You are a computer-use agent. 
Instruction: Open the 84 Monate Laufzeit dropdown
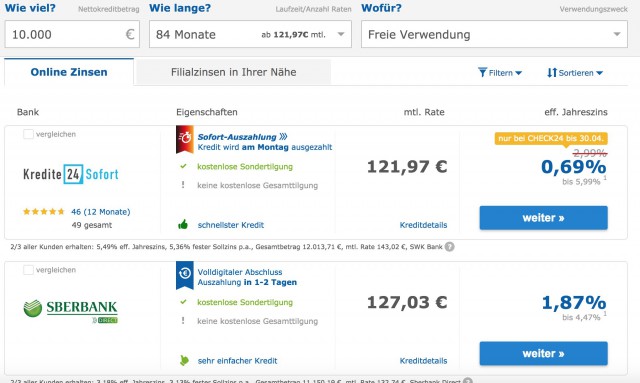click(250, 34)
